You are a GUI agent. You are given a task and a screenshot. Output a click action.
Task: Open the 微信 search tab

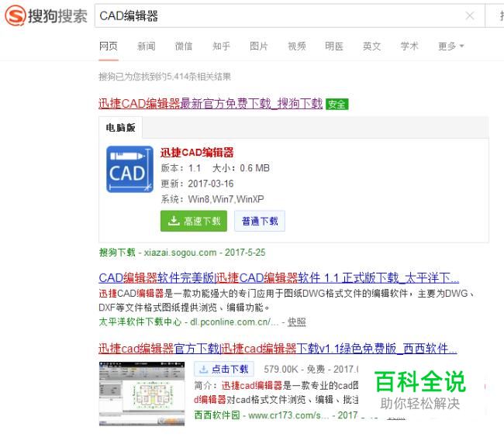[x=184, y=46]
